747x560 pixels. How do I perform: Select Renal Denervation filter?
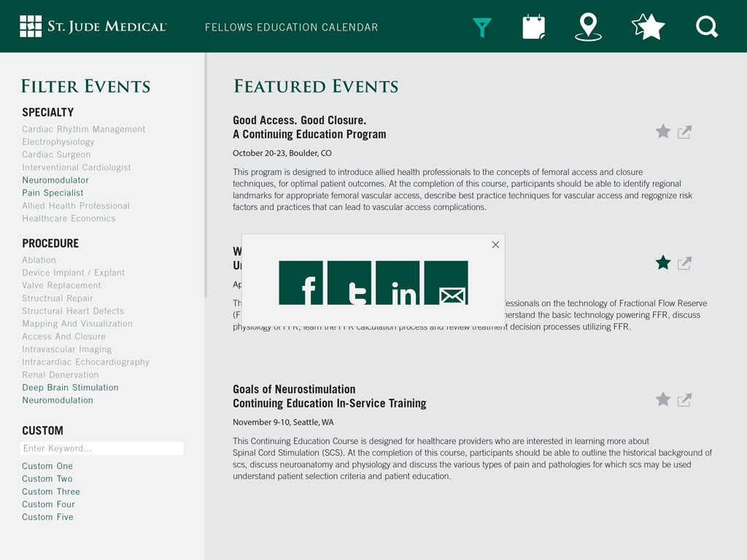pyautogui.click(x=60, y=375)
